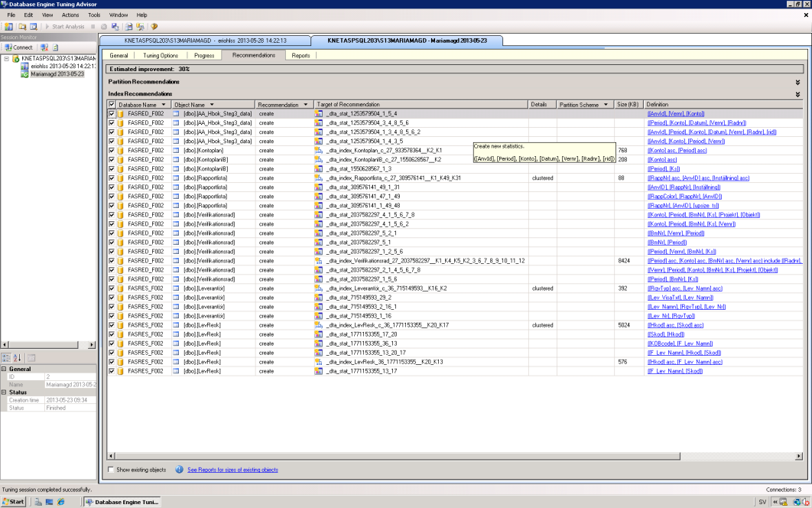Collapse the General property category
812x508 pixels.
[4, 369]
